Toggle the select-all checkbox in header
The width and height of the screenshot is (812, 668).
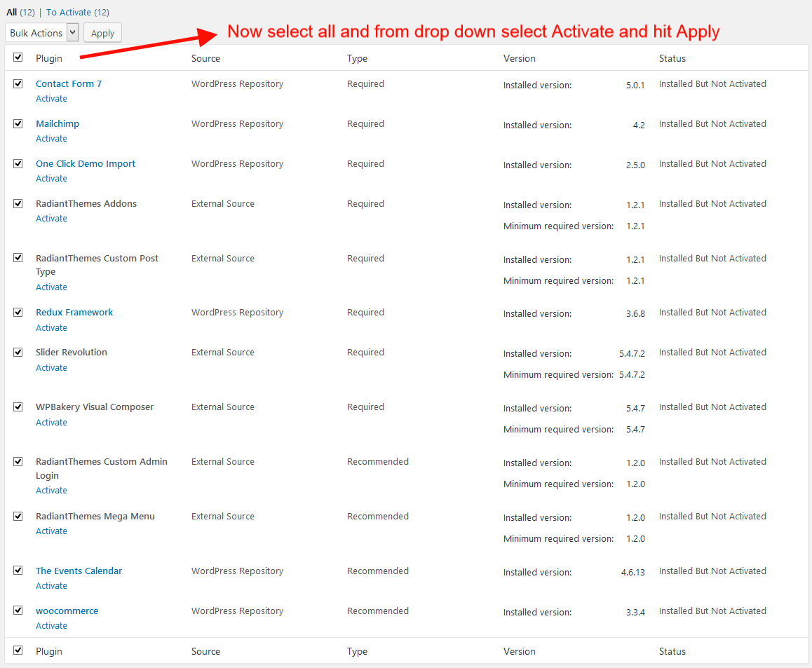18,58
